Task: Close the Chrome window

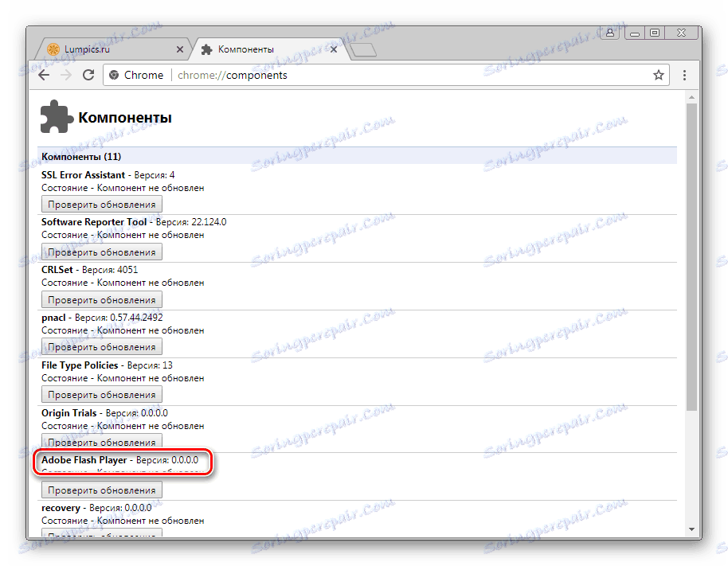Action: coord(681,33)
